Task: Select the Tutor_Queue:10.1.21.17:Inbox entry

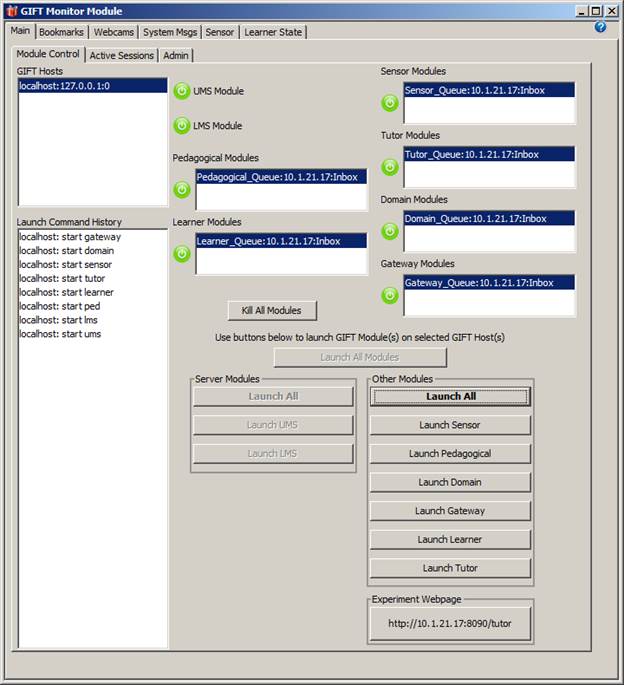Action: tap(489, 155)
